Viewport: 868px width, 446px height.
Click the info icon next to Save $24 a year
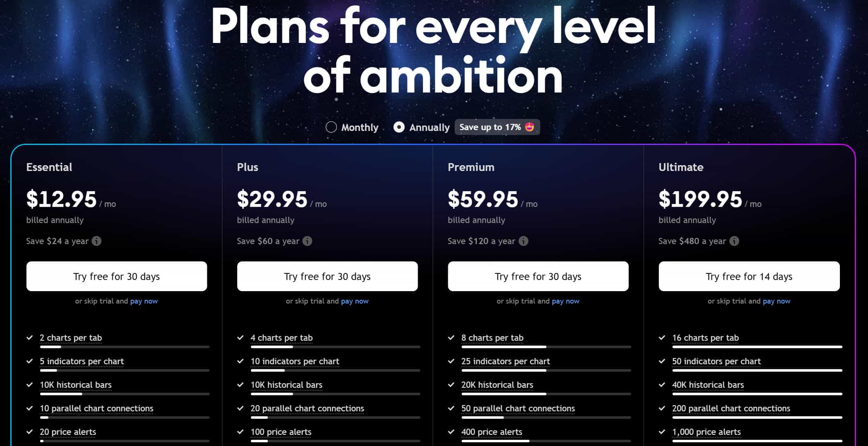coord(96,241)
